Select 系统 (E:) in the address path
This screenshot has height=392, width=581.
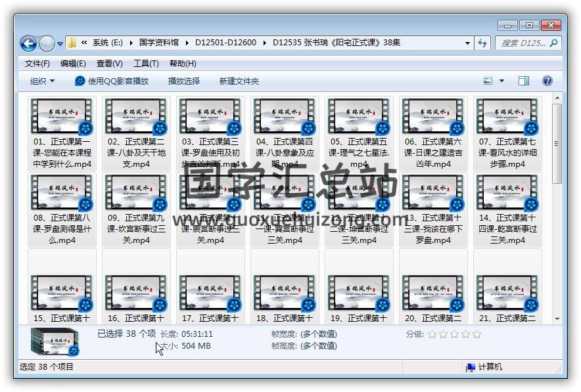(107, 43)
